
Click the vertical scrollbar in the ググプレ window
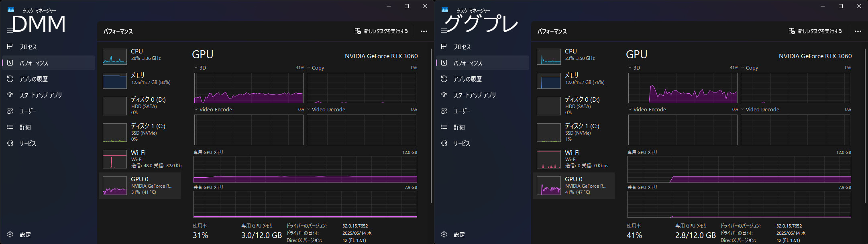pyautogui.click(x=865, y=125)
